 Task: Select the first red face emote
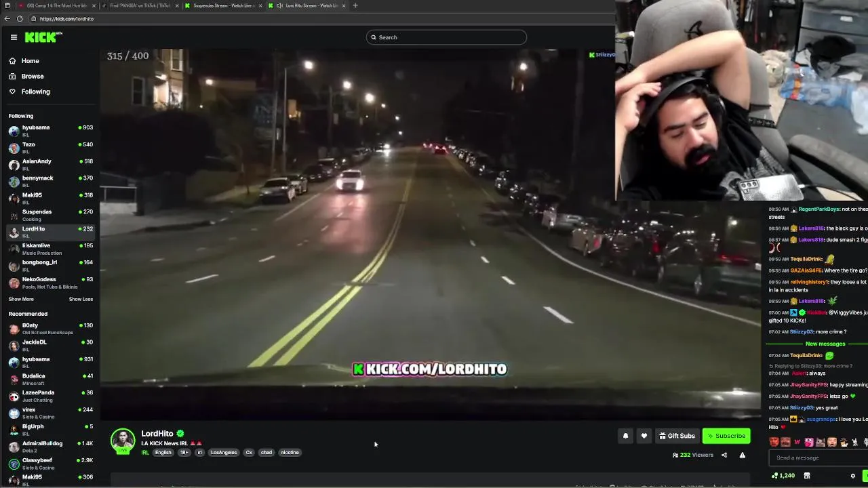774,442
